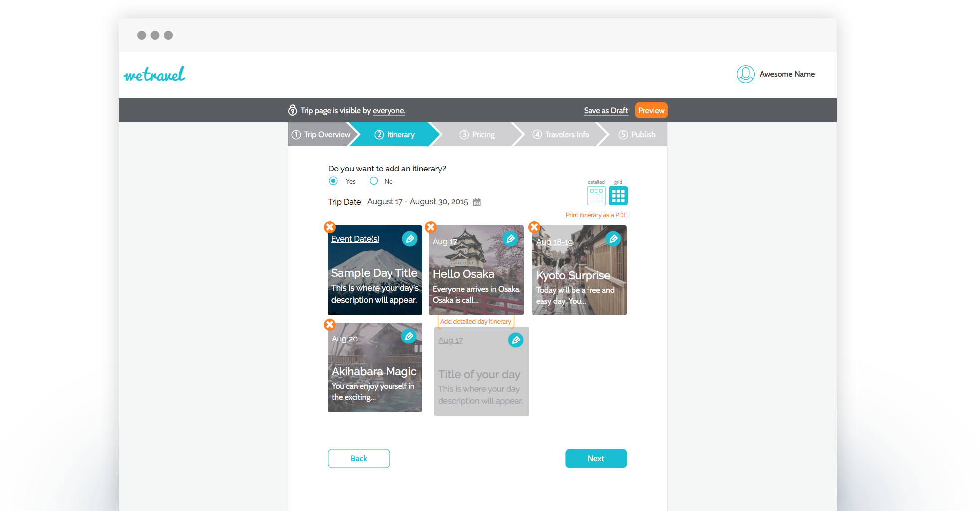Click the edit pencil on Hello Osaka card
Screen dimensions: 980x511
(510, 239)
